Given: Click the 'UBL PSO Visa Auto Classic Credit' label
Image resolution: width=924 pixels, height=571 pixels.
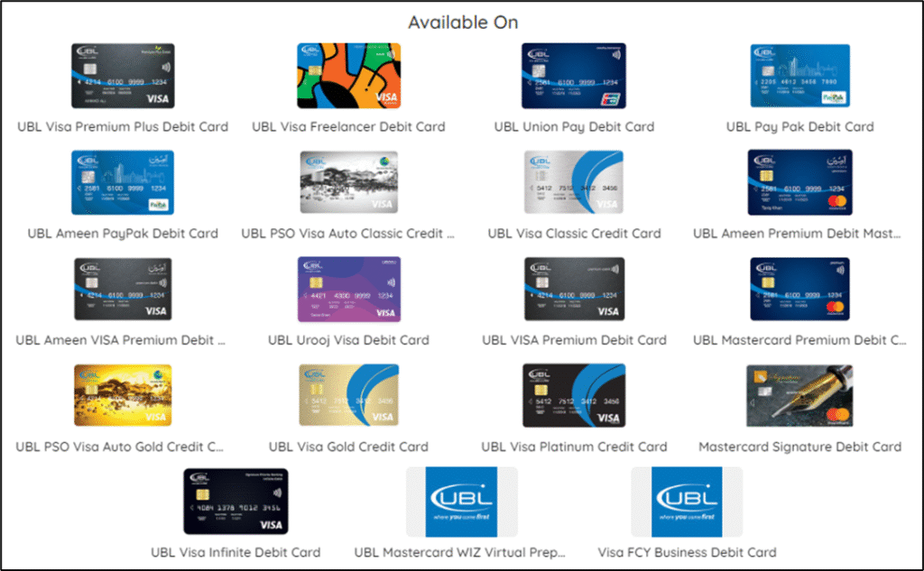Looking at the screenshot, I should [347, 234].
